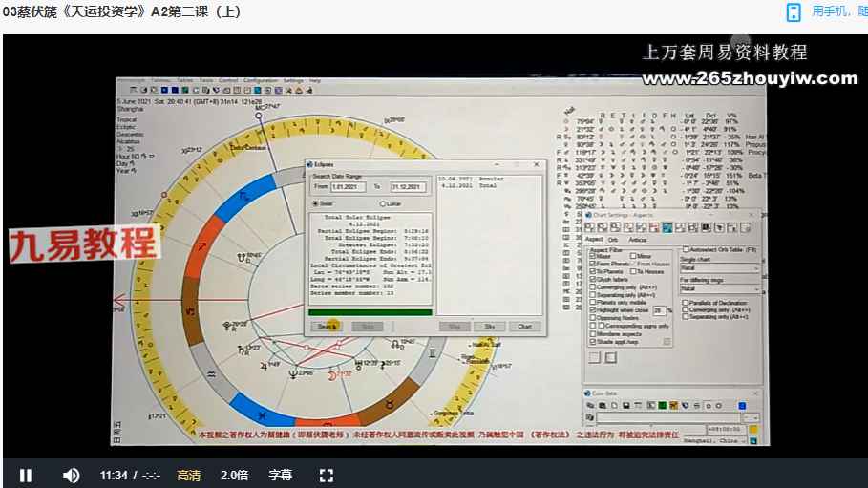Screen dimensions: 868x488
Task: Click the Search button in Eclipses dialog
Action: pos(327,327)
